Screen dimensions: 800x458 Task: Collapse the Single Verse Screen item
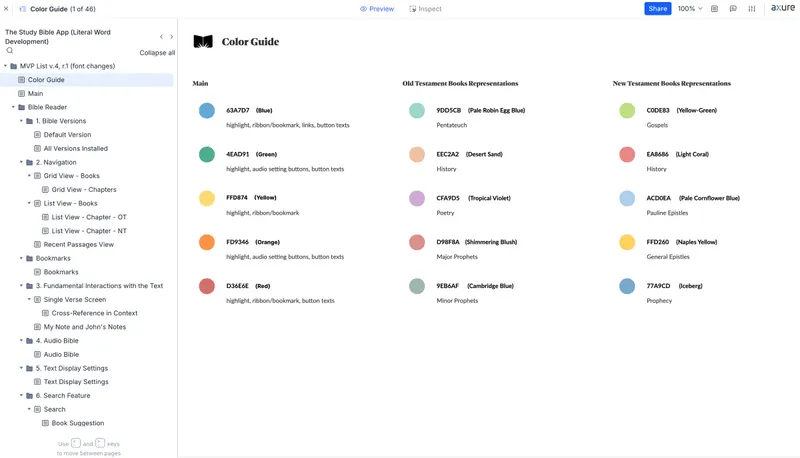[29, 299]
